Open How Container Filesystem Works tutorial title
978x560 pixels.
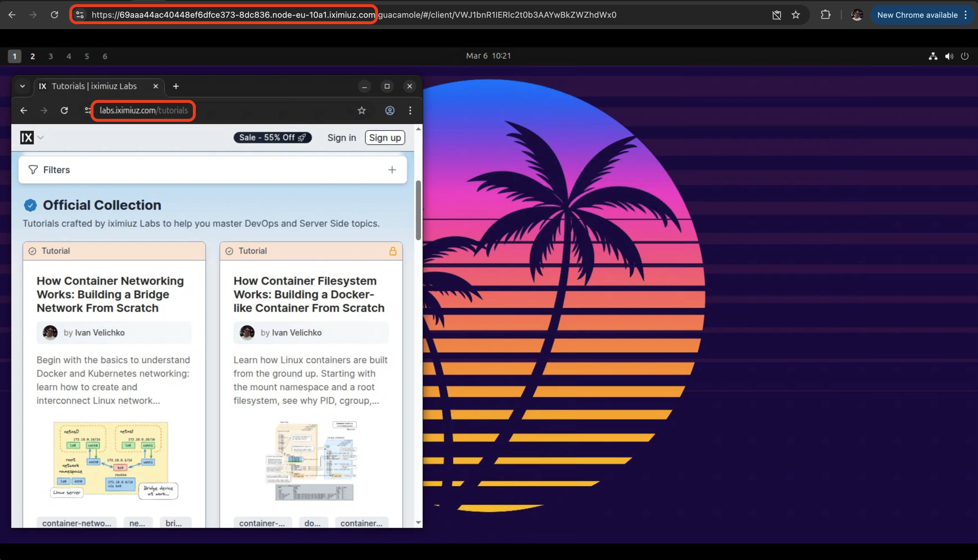click(309, 294)
